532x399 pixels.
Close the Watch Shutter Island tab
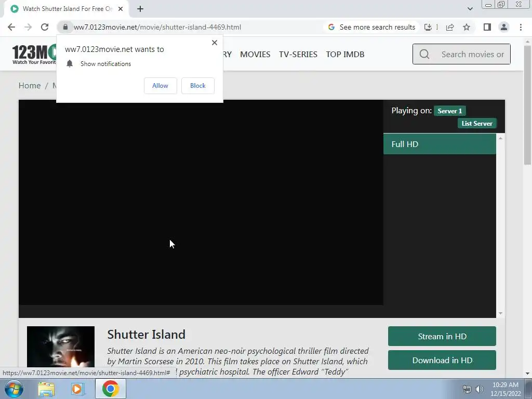pos(121,9)
